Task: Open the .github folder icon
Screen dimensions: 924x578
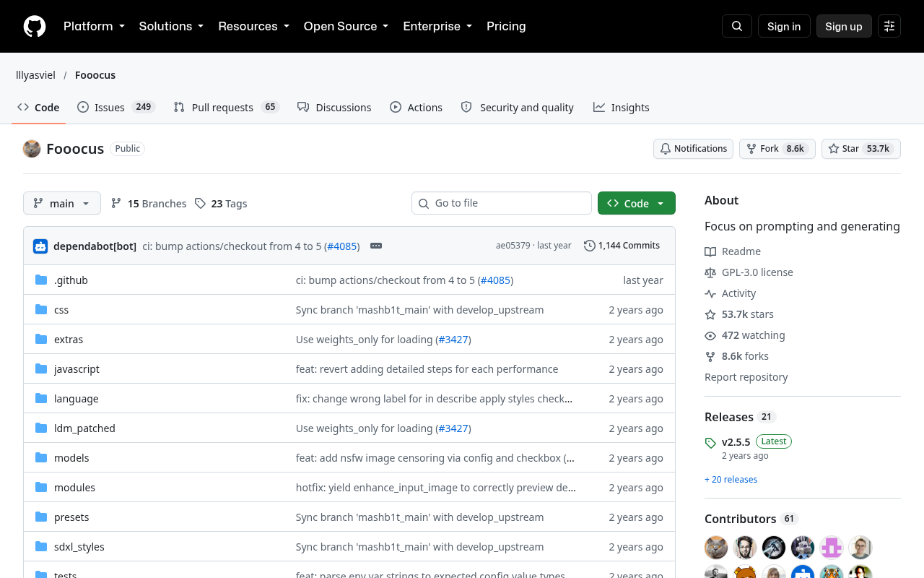Action: click(41, 280)
